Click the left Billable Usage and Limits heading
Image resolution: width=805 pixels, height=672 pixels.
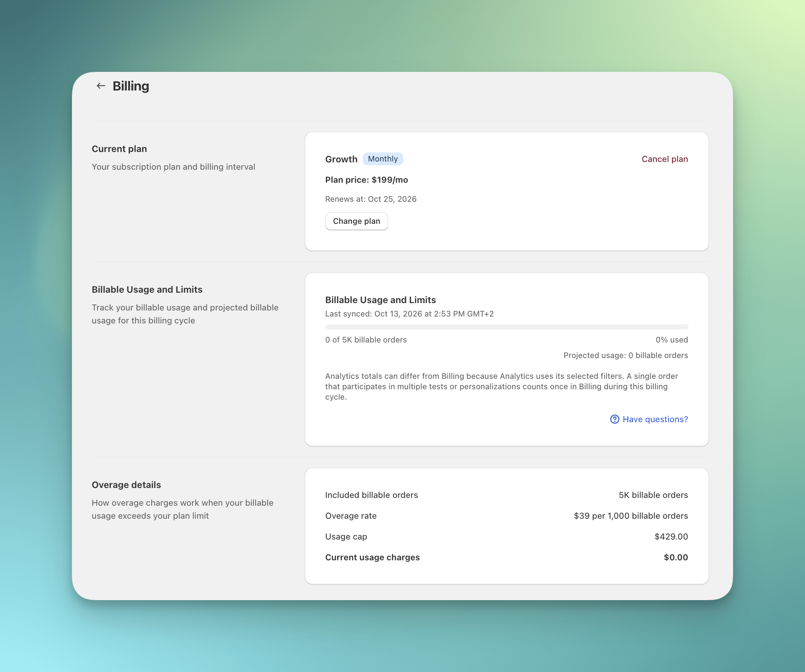[x=147, y=290]
